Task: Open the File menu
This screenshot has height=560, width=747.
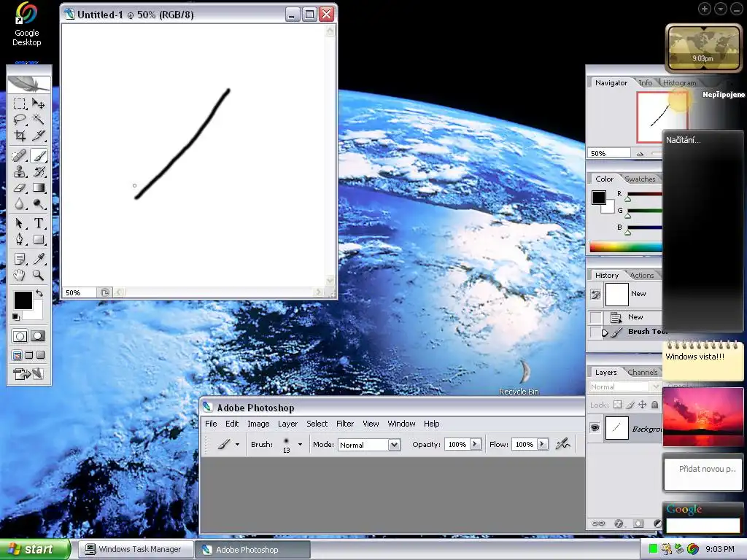Action: 211,424
